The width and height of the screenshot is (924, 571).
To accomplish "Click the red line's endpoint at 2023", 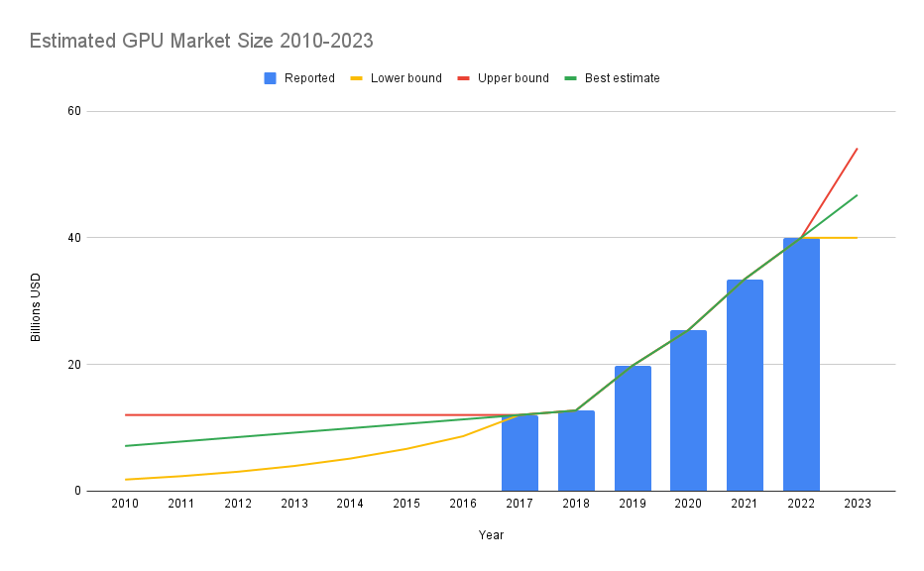I will pos(857,149).
